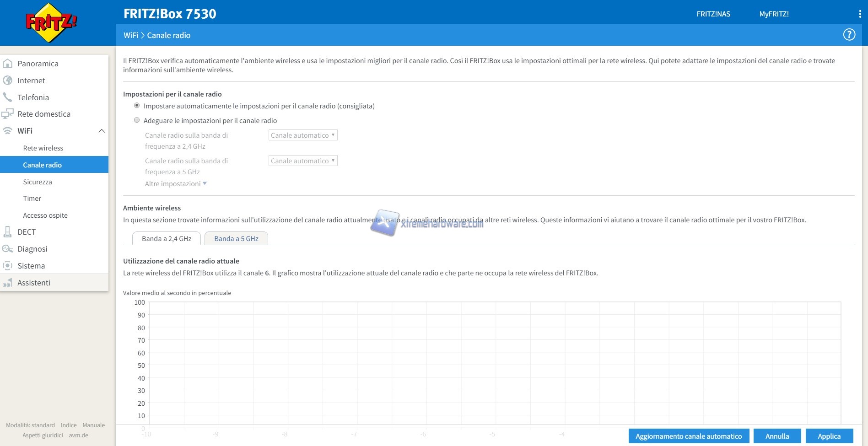Select 'Adeguare le impostazioni' radio button
This screenshot has width=868, height=446.
[137, 120]
